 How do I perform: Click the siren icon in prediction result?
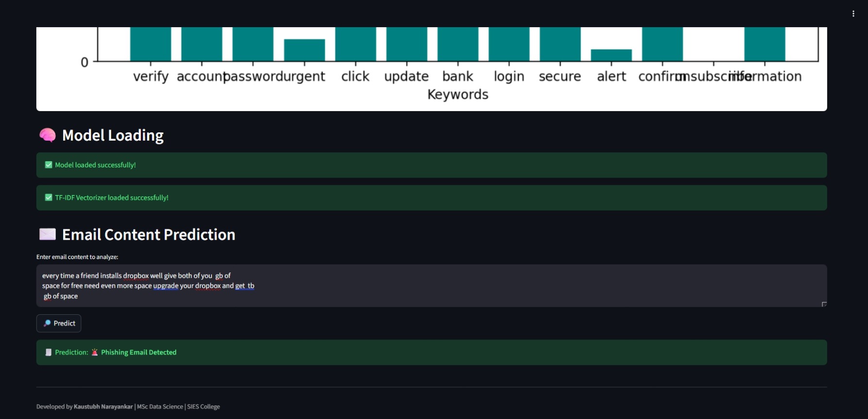tap(95, 353)
